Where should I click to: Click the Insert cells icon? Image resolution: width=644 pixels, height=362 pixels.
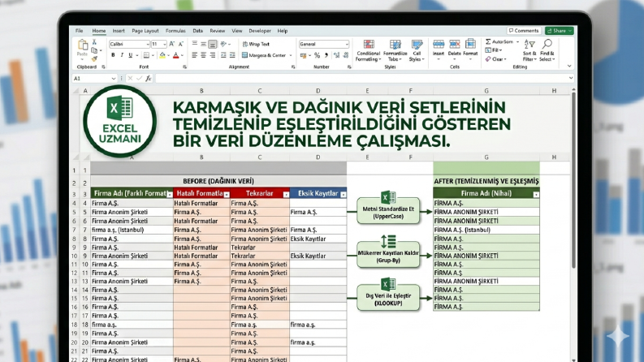point(439,45)
